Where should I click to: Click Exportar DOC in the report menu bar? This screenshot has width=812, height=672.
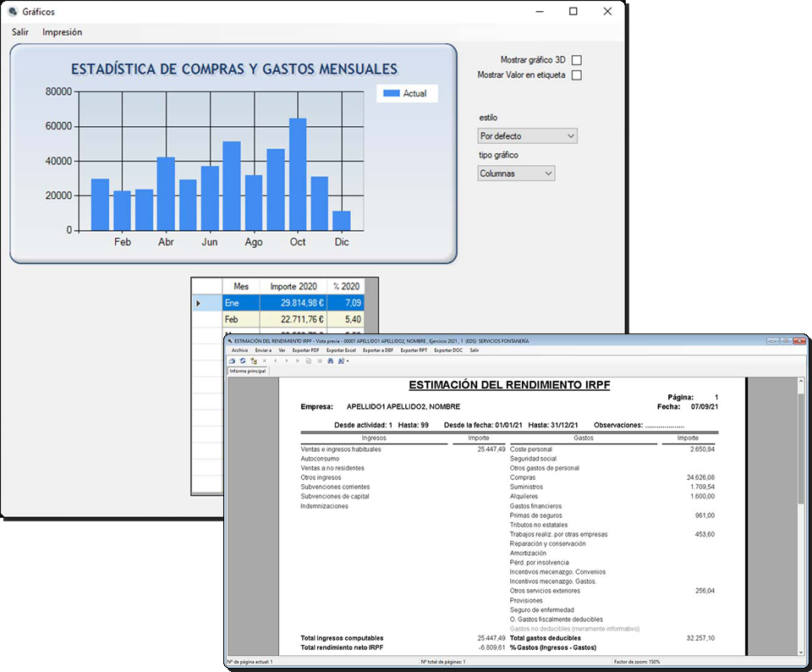(448, 350)
